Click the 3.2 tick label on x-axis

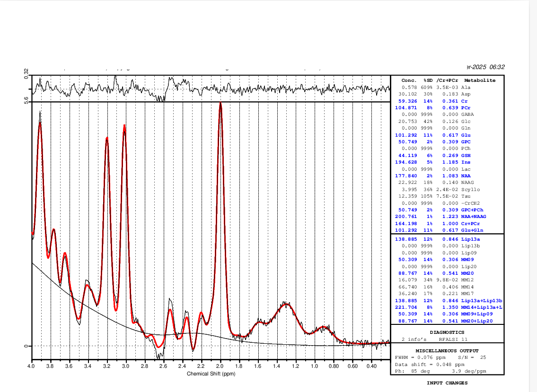[107, 366]
